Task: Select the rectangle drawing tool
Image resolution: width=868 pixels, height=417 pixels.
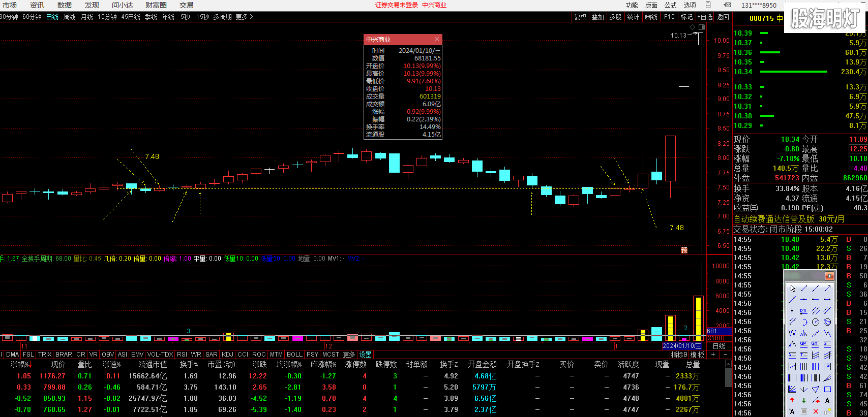Action: [827, 389]
